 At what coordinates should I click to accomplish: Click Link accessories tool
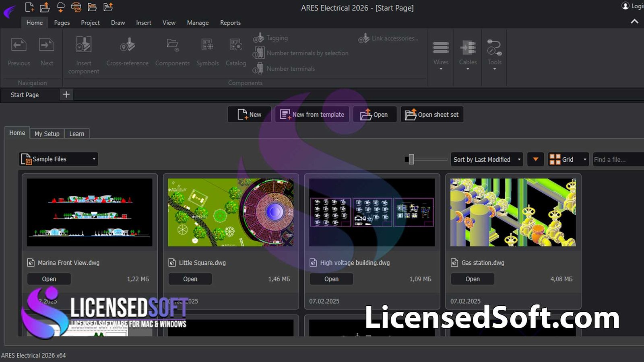tap(388, 38)
